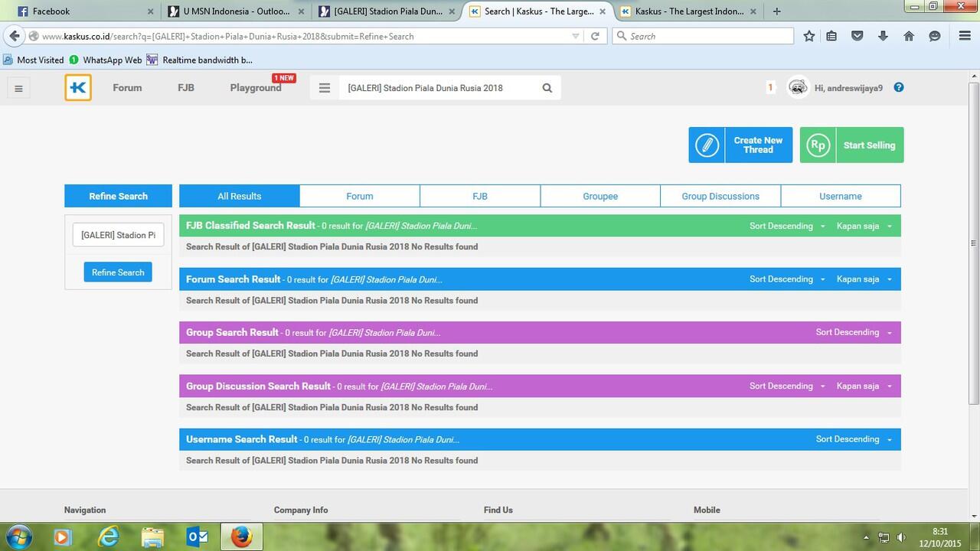Viewport: 980px width, 551px height.
Task: Click the Rp icon on Start Selling
Action: 818,145
